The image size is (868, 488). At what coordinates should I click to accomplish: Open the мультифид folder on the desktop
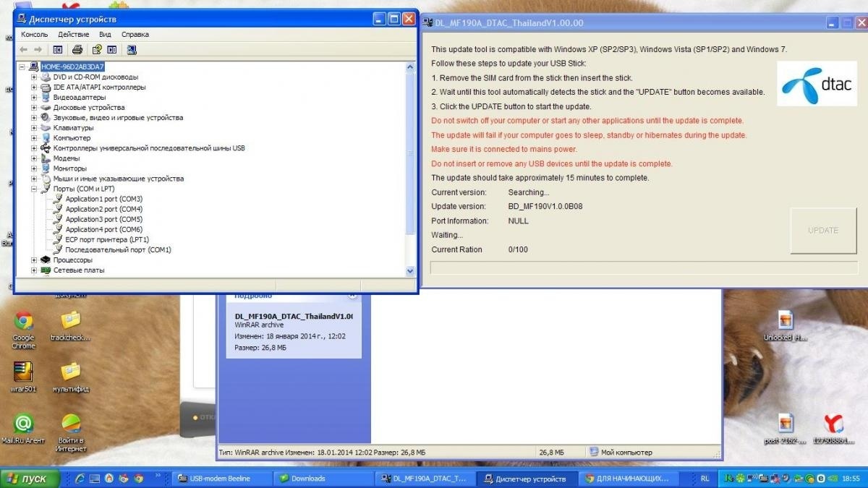[70, 377]
